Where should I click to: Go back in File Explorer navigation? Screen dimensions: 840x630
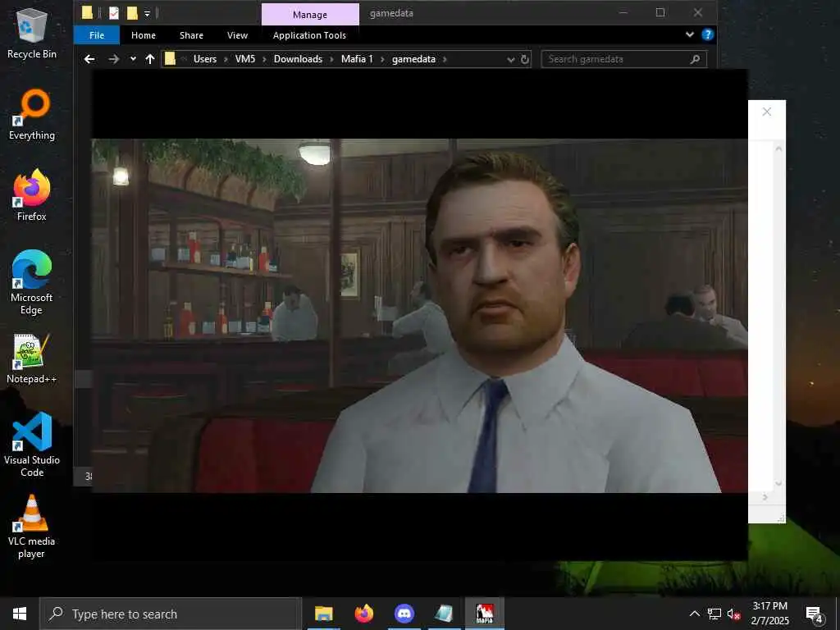[x=89, y=59]
